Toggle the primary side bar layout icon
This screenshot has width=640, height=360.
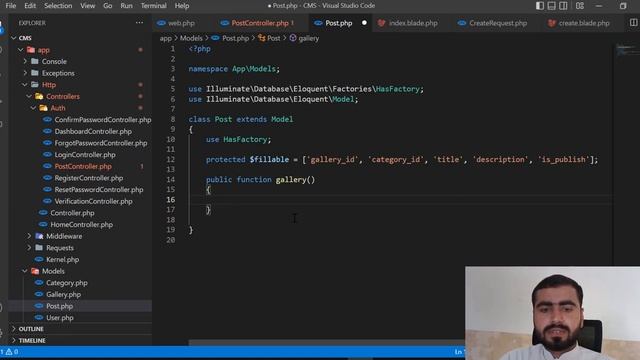pyautogui.click(x=540, y=6)
